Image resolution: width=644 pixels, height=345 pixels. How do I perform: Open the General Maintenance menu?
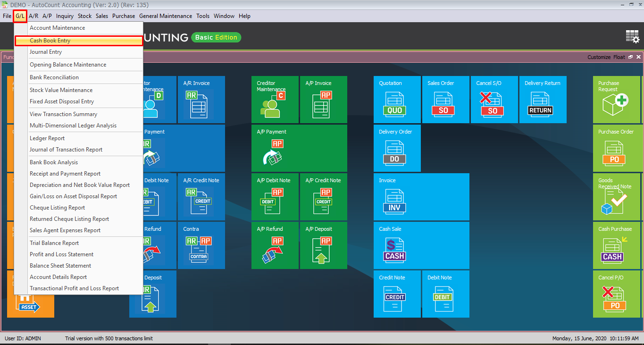[x=166, y=16]
